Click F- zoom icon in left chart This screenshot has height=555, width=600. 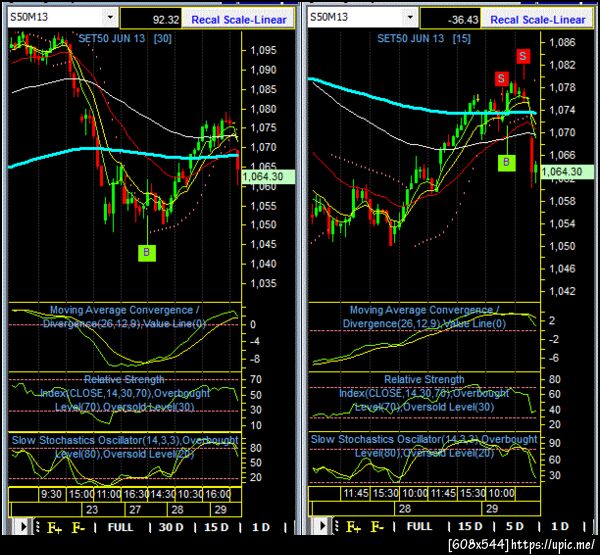[78, 527]
